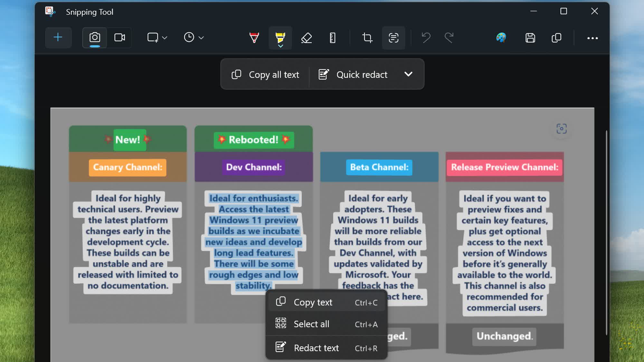Image resolution: width=644 pixels, height=362 pixels.
Task: Toggle the Text actions button
Action: coord(393,38)
